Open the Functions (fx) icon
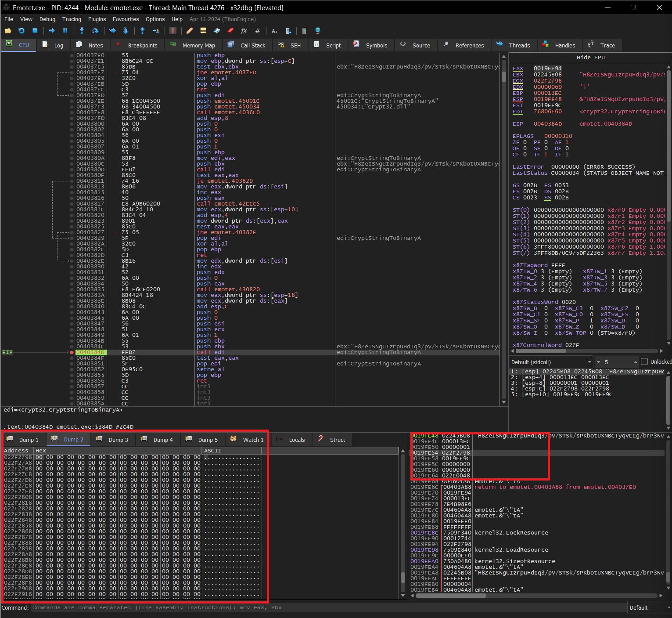Viewport: 672px width, 618px height. (x=244, y=31)
